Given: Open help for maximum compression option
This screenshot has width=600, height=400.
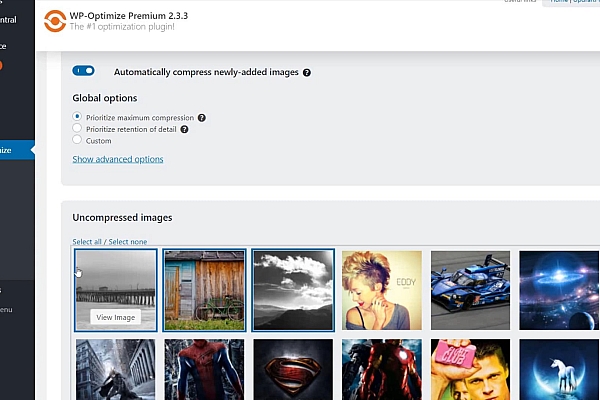Looking at the screenshot, I should pyautogui.click(x=202, y=118).
